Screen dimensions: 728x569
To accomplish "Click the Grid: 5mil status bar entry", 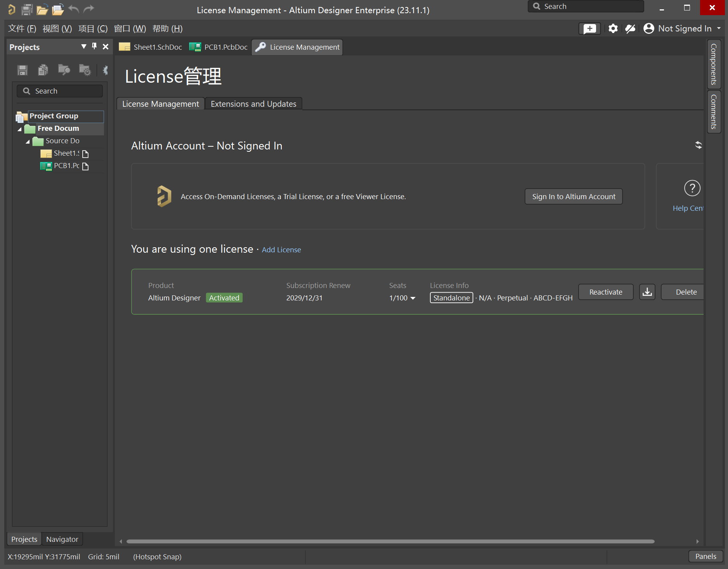I will (x=104, y=557).
